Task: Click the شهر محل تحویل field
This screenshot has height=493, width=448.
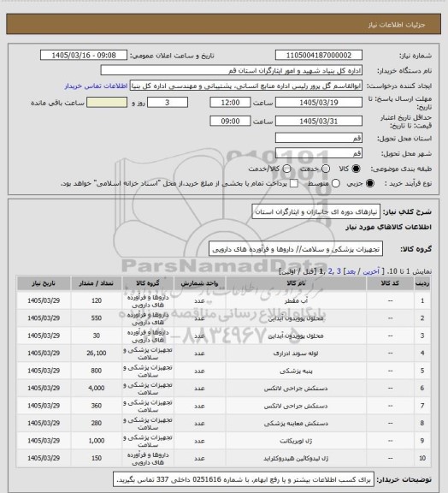Action: 319,153
